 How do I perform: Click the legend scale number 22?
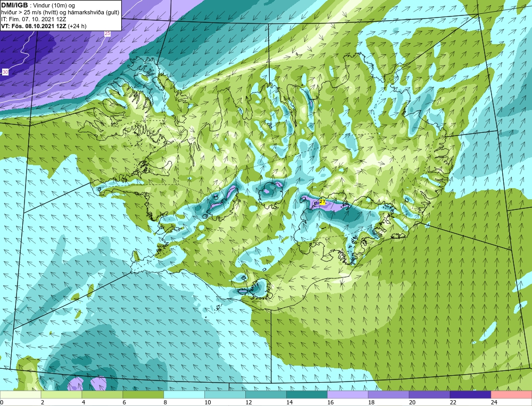tap(453, 402)
